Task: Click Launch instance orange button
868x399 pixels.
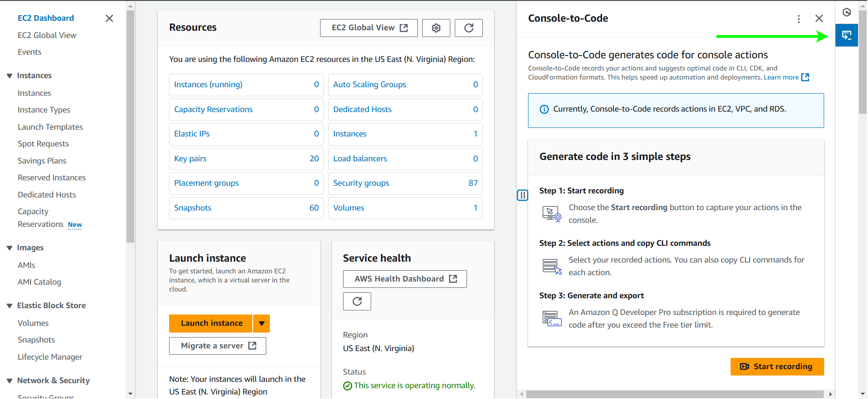Action: pyautogui.click(x=211, y=324)
